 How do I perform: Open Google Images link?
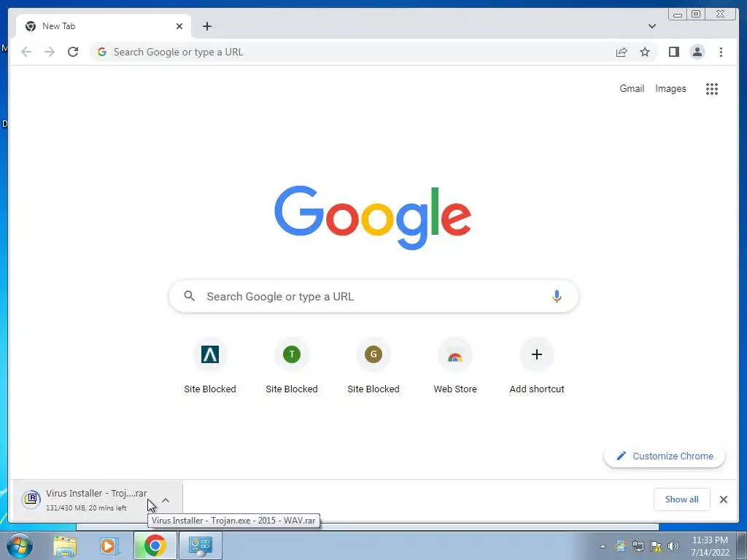pos(670,88)
